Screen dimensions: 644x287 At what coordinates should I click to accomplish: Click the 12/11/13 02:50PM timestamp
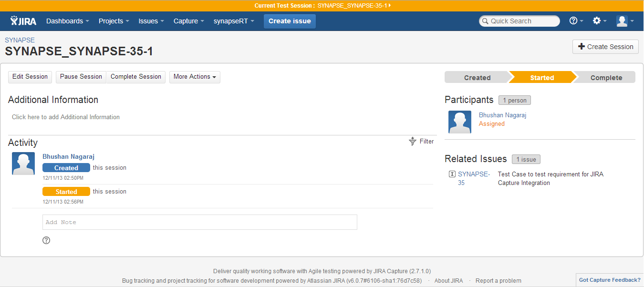pos(63,178)
